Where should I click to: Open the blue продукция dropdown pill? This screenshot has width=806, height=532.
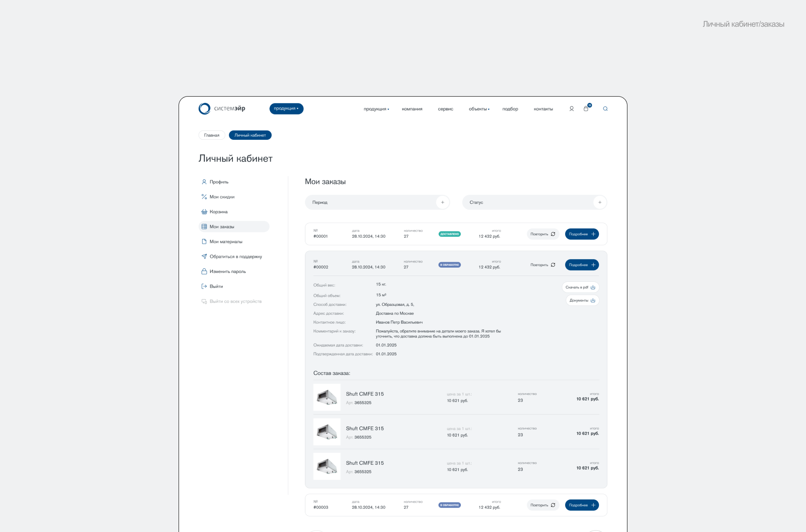tap(286, 109)
